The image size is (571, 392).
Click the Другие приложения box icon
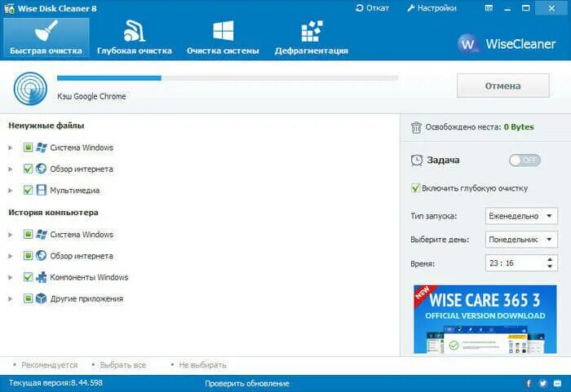click(x=41, y=298)
